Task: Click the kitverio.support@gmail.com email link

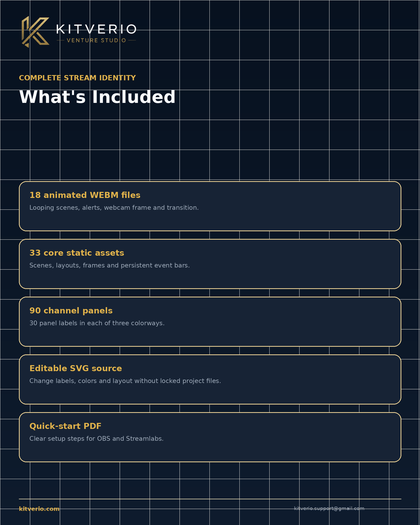Action: (x=329, y=508)
